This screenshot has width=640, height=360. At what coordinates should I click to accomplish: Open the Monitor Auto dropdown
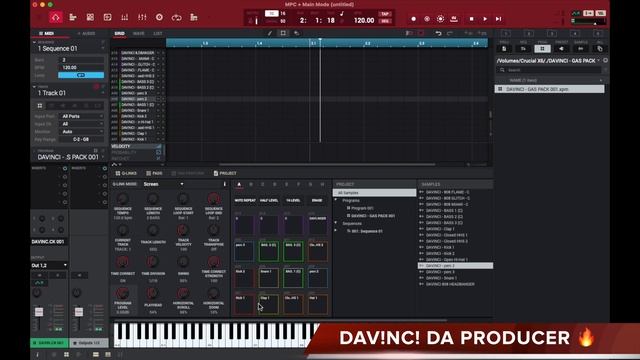pyautogui.click(x=81, y=132)
